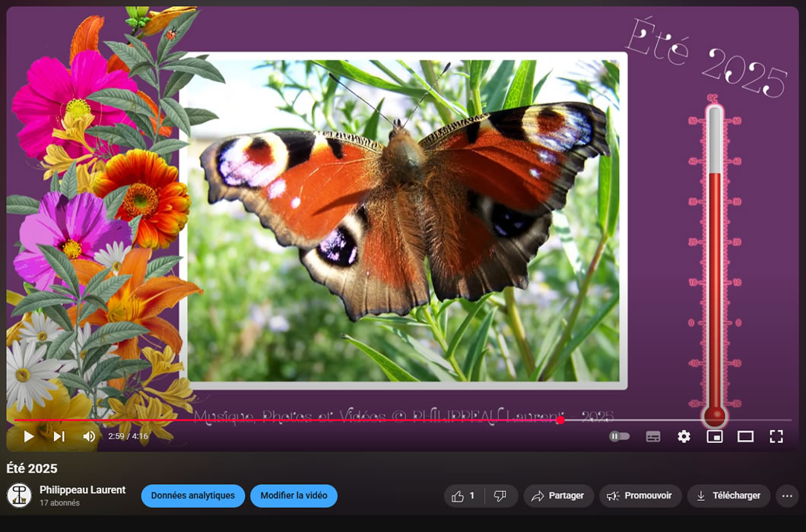This screenshot has width=806, height=532.
Task: Open Données analytiques for this video
Action: click(x=192, y=496)
